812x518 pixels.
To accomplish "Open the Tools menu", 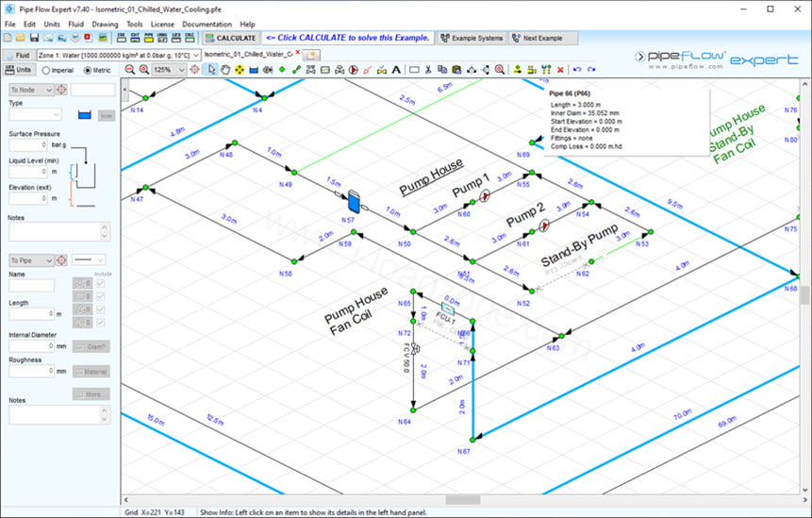I will [x=134, y=24].
